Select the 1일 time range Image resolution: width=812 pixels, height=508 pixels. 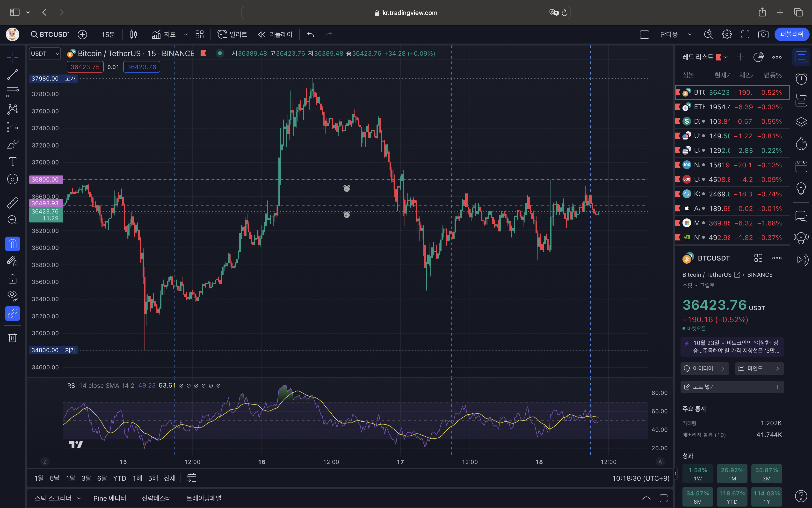pyautogui.click(x=39, y=478)
